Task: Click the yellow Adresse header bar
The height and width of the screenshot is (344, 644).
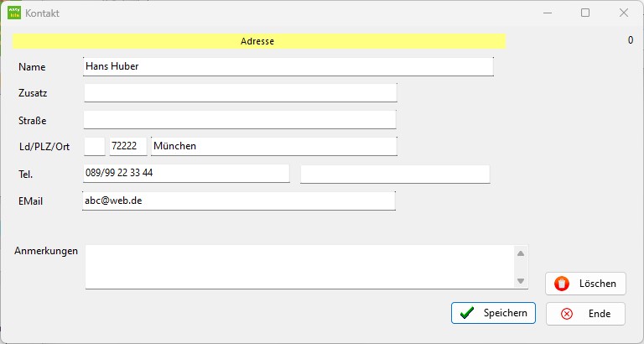Action: click(259, 41)
